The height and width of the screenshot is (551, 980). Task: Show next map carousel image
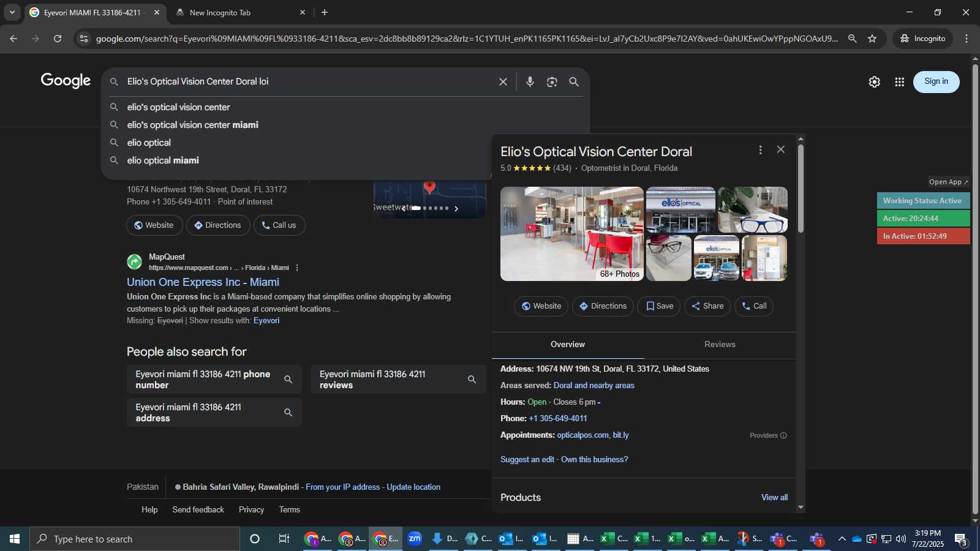coord(456,208)
